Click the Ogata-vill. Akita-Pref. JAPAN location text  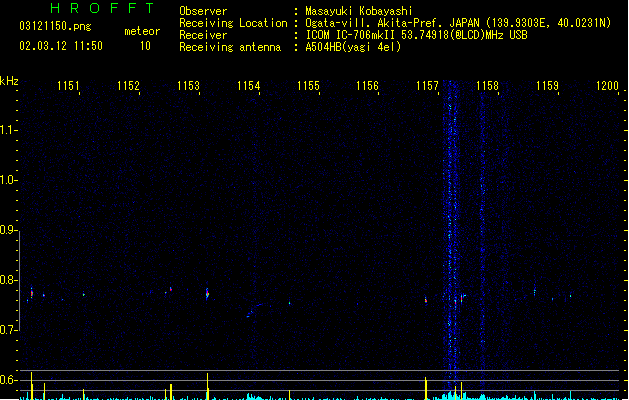pos(458,23)
